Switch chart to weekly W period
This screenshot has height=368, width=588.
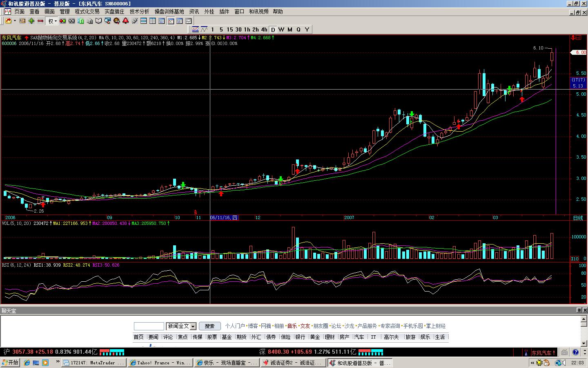pos(281,29)
